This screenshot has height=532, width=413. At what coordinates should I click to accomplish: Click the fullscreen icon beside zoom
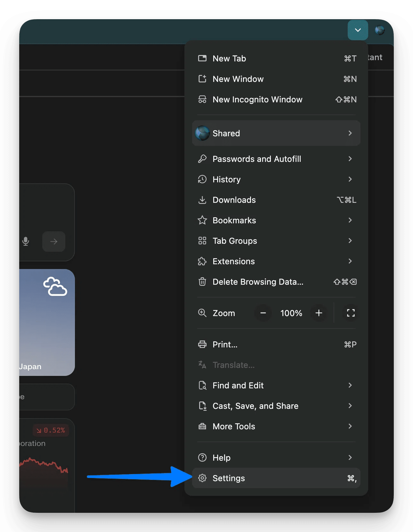351,313
